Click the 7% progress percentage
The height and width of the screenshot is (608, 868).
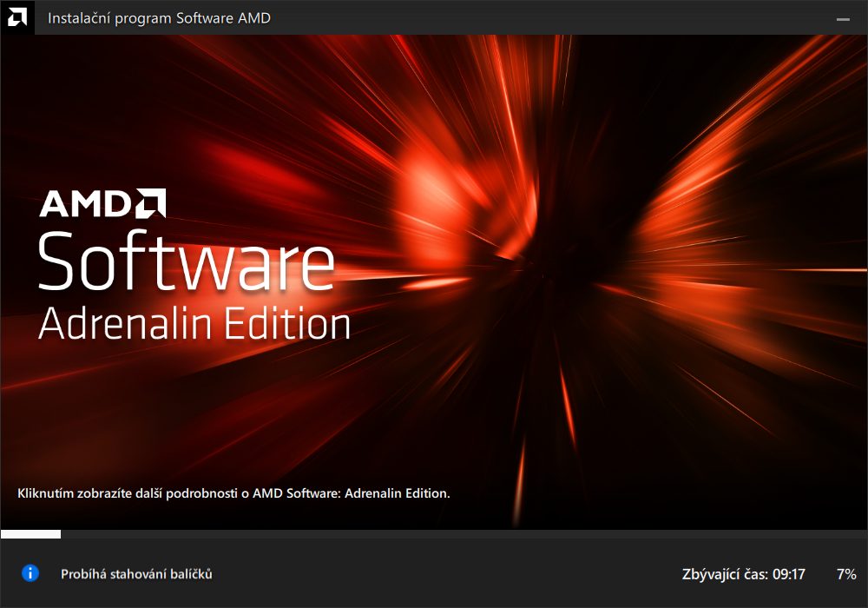(x=846, y=574)
